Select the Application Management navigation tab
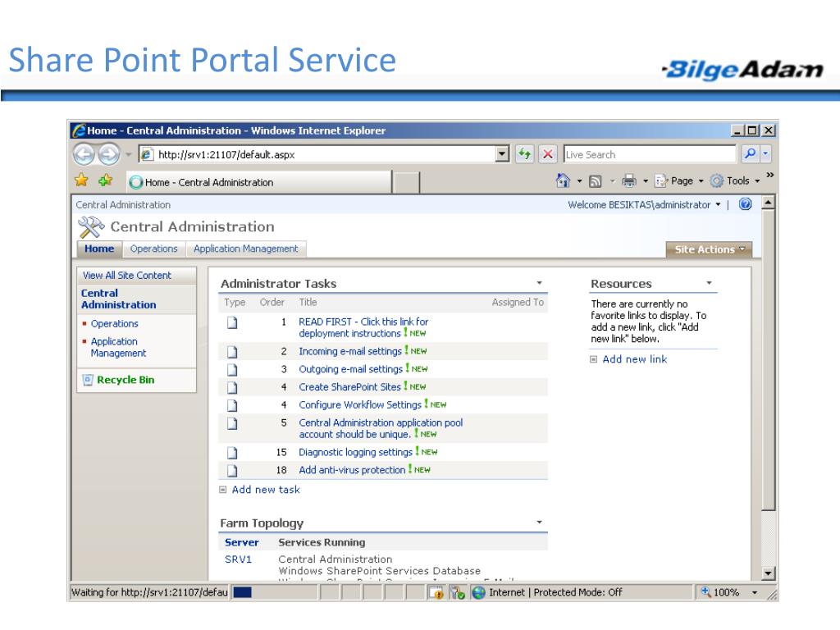Screen dimensions: 840x630 [246, 249]
